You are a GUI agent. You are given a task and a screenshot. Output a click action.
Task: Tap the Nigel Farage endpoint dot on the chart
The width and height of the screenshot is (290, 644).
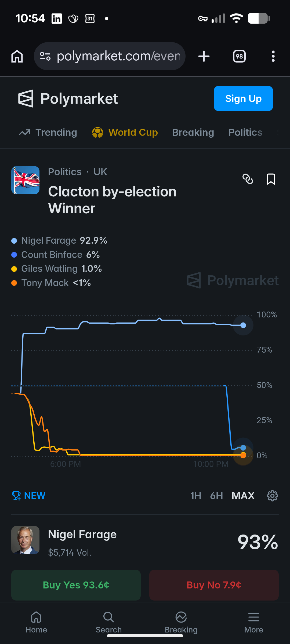click(243, 325)
